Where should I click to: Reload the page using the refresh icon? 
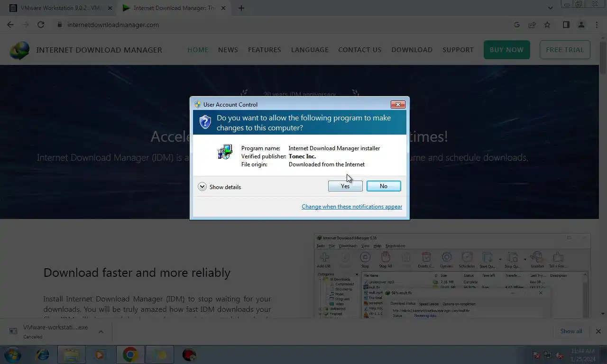click(x=41, y=25)
